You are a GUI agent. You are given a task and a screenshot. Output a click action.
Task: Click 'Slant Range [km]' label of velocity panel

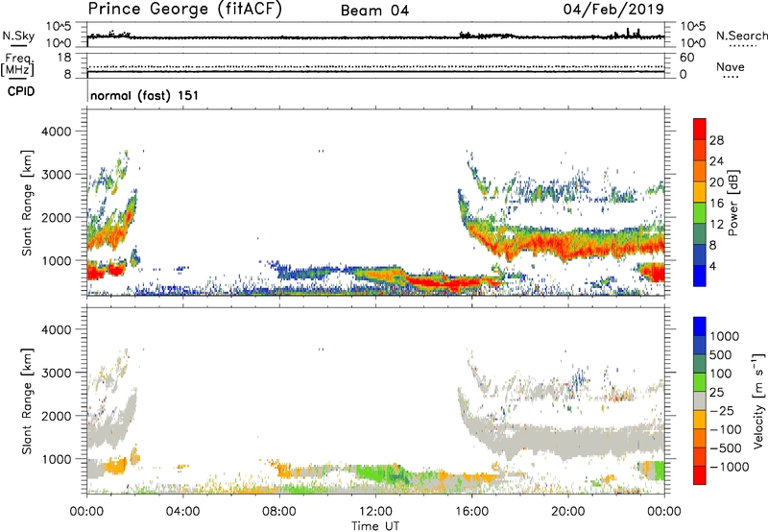click(27, 400)
